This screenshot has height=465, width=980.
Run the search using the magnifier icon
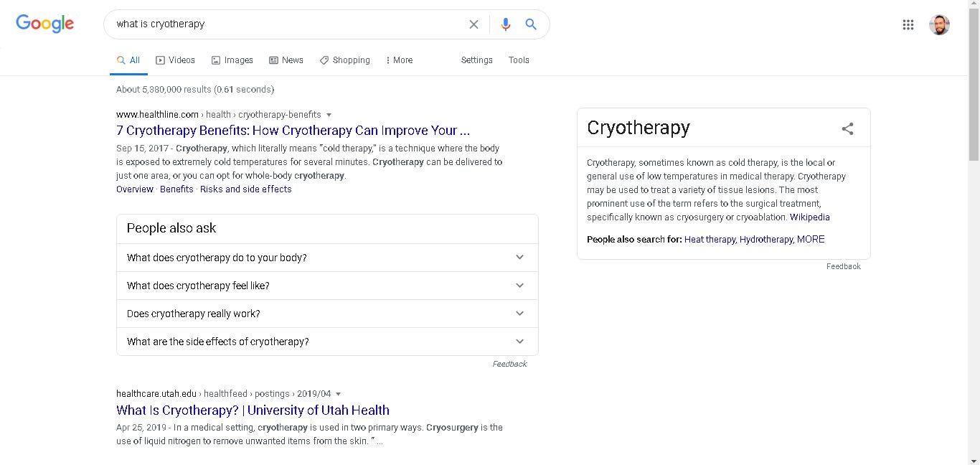pos(531,24)
